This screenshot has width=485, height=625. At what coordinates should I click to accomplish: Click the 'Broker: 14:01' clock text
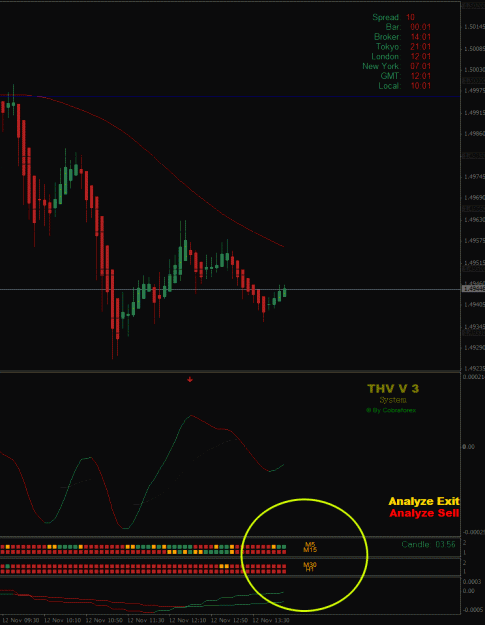pos(403,37)
